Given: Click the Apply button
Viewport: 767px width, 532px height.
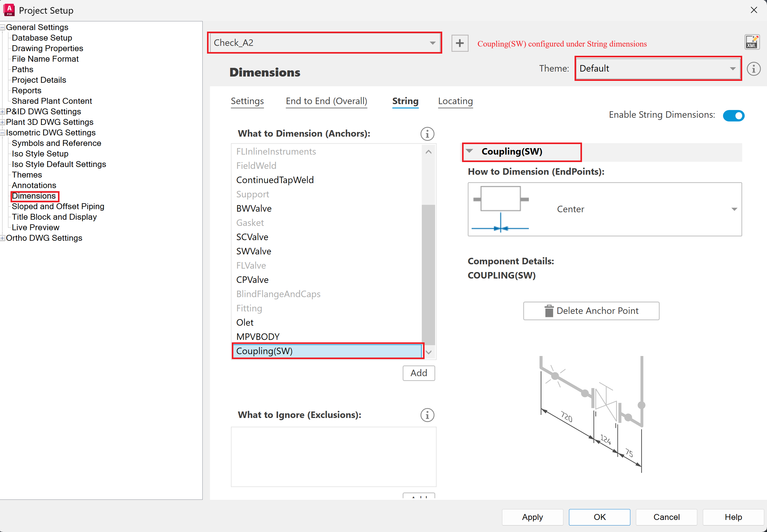Looking at the screenshot, I should tap(532, 517).
